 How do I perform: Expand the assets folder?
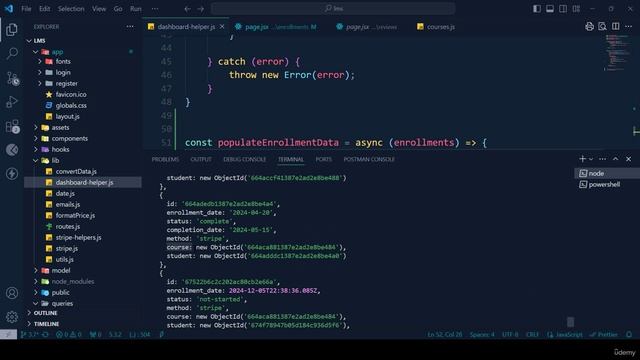(36, 127)
